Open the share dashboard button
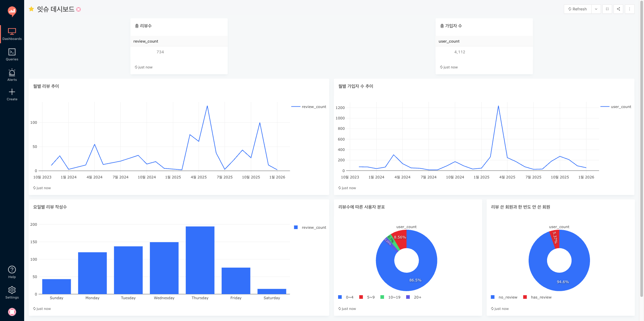 (x=619, y=9)
